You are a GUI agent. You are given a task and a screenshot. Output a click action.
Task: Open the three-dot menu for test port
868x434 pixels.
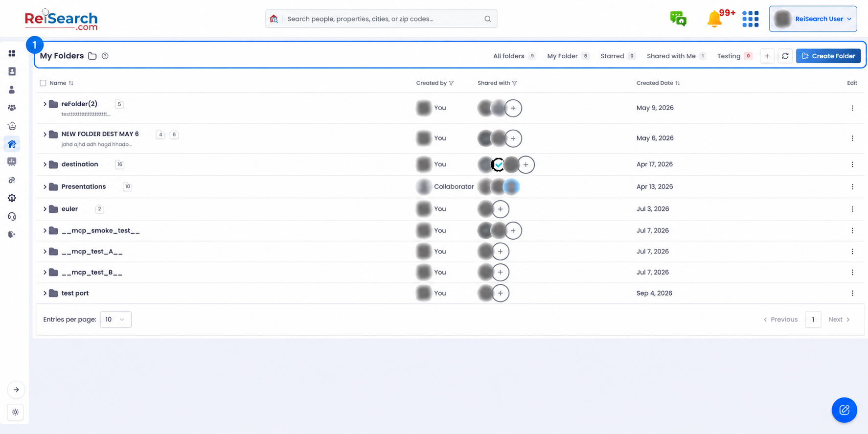[852, 294]
